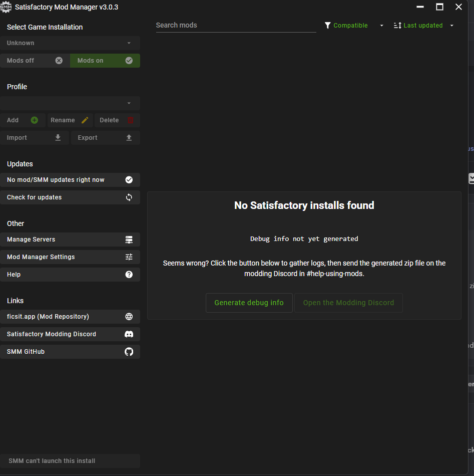The height and width of the screenshot is (476, 474).
Task: Turn mods off with Mods off toggle
Action: click(35, 61)
